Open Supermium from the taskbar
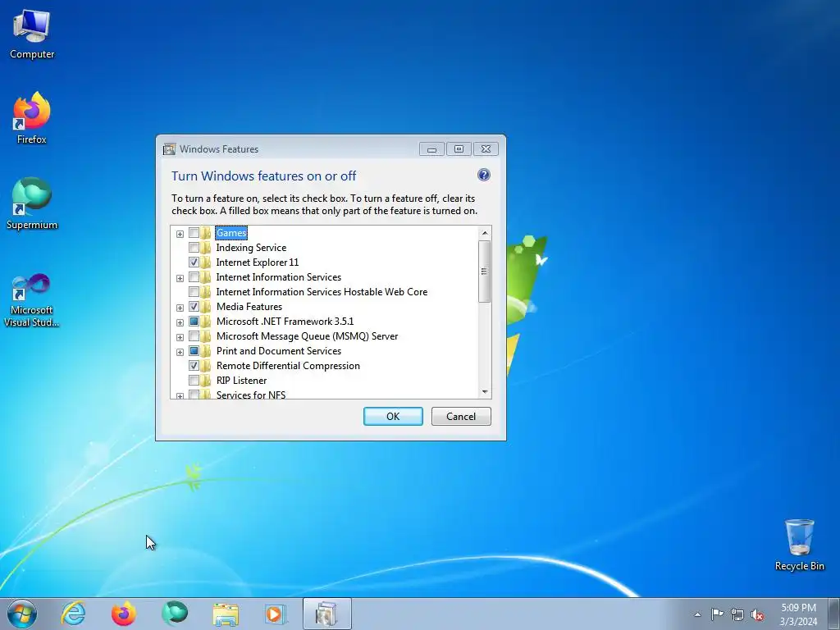840x630 pixels. pos(175,614)
